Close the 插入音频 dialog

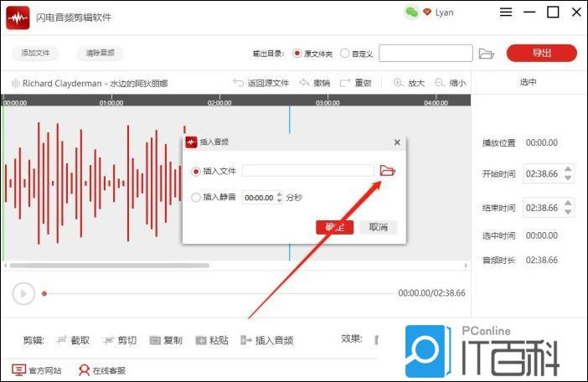click(x=397, y=142)
